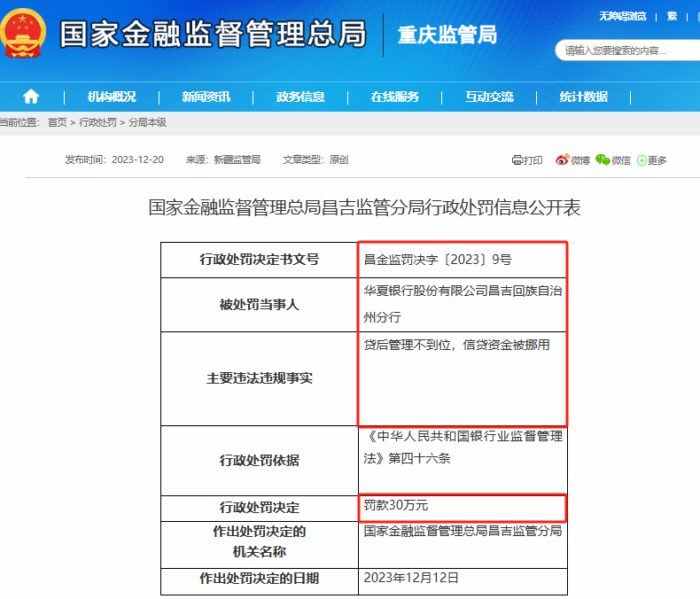This screenshot has height=599, width=700.
Task: Click the cell 银行业监督管理法 第四十六条
Action: [463, 461]
